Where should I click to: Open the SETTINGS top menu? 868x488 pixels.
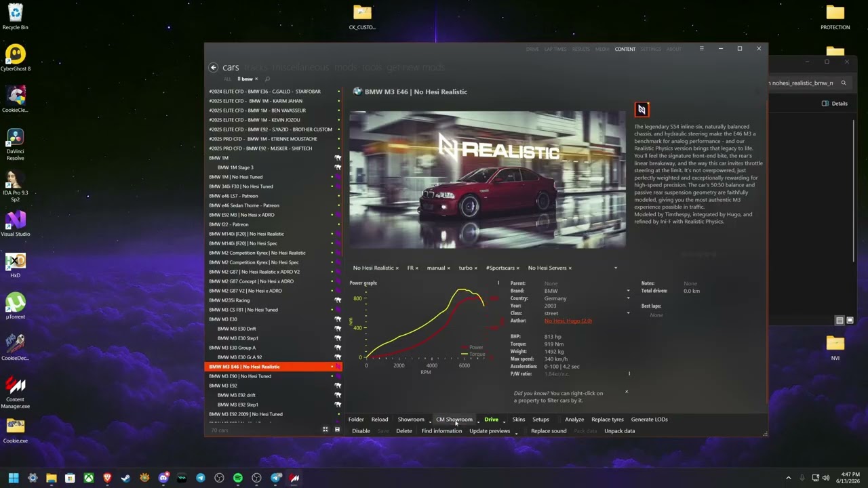point(651,49)
